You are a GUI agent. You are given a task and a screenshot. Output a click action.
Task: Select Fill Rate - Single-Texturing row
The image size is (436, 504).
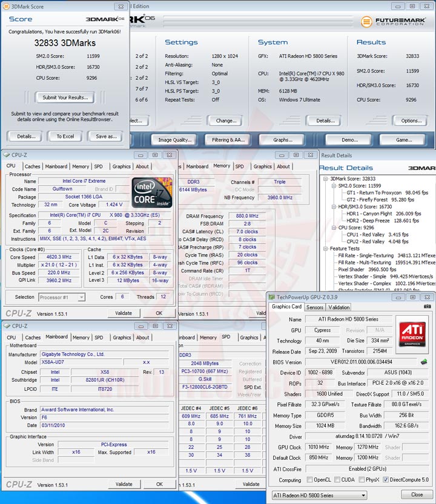point(386,255)
